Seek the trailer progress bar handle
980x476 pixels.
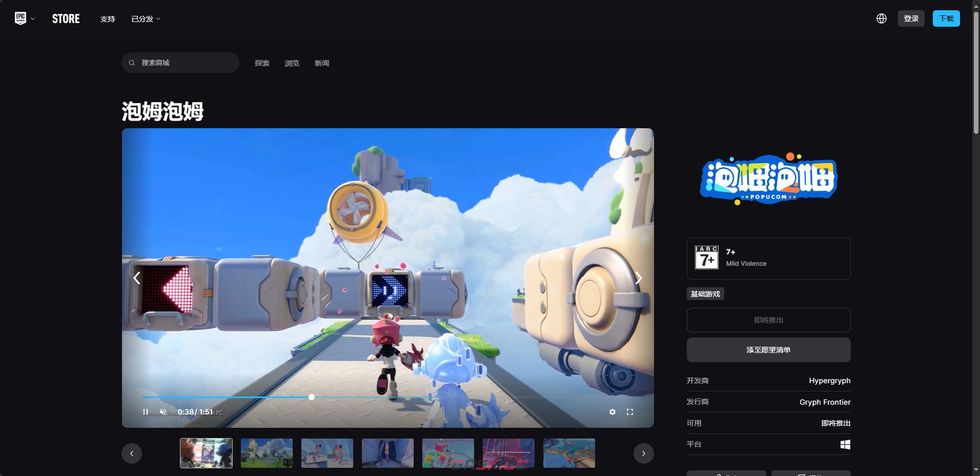[312, 397]
